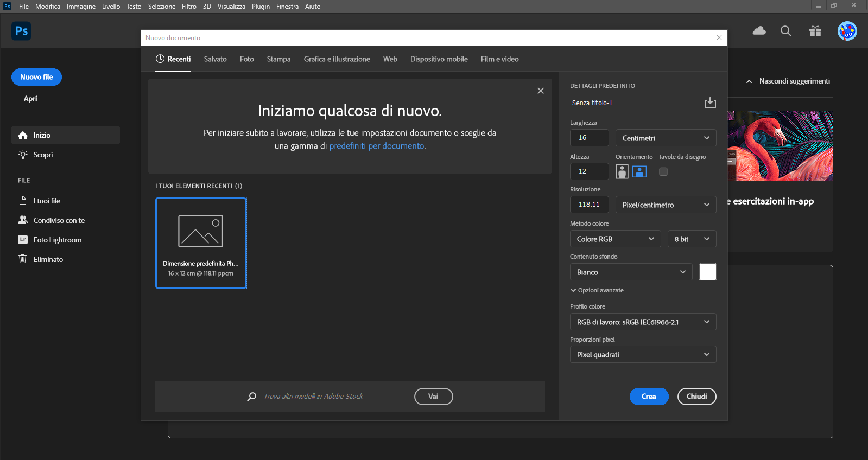The width and height of the screenshot is (868, 460).
Task: Switch to Dispositivo mobile tab
Action: click(x=439, y=59)
